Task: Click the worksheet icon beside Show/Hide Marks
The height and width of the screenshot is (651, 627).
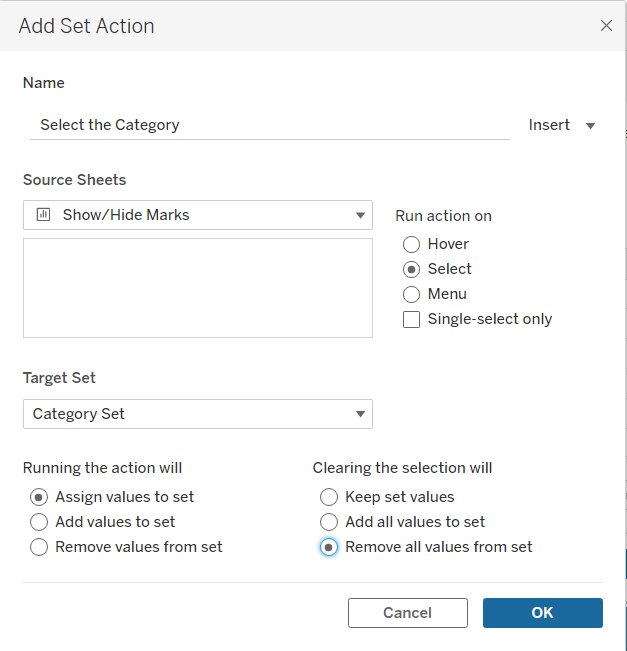Action: pyautogui.click(x=43, y=214)
